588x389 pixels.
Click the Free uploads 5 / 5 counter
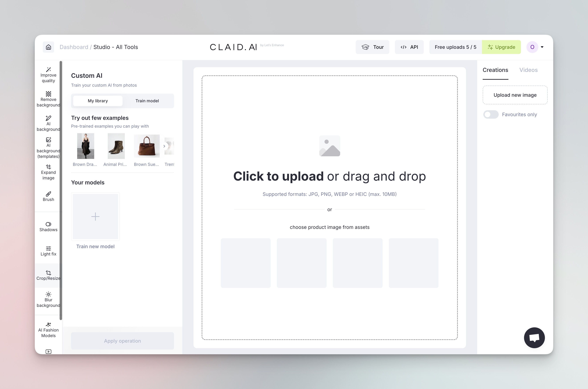[455, 47]
